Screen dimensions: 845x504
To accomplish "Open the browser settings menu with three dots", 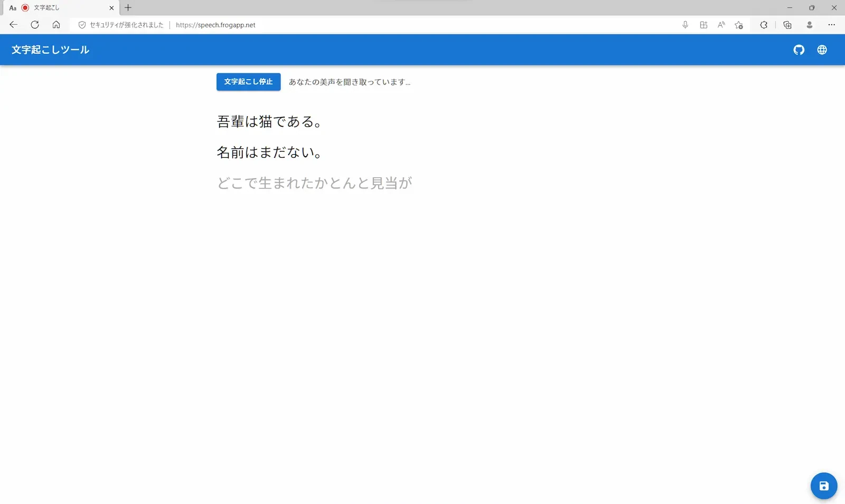I will 832,25.
